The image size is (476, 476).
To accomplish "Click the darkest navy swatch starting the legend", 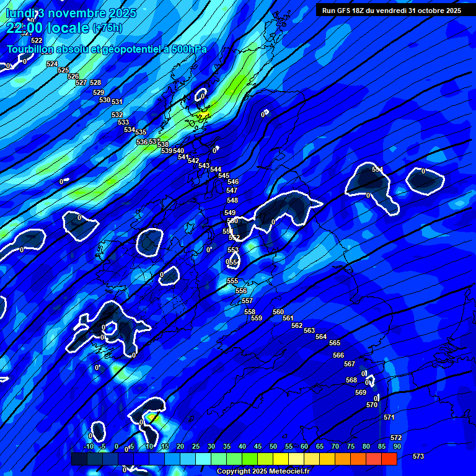I will click(79, 459).
